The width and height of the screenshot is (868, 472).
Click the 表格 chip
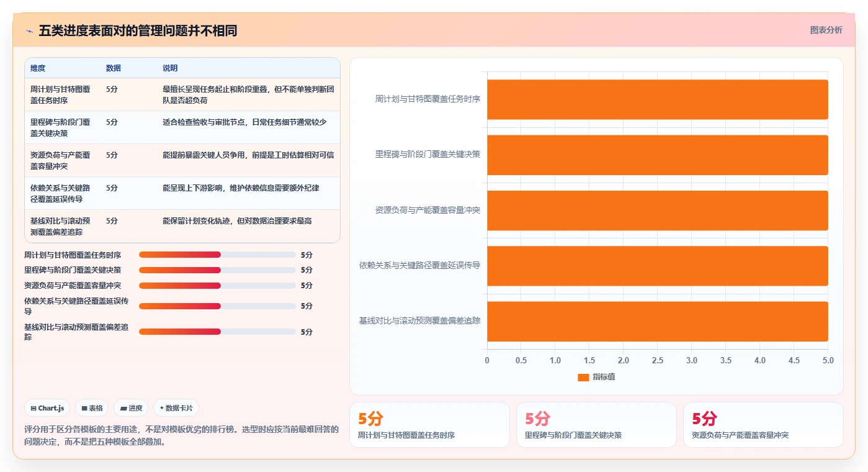92,408
